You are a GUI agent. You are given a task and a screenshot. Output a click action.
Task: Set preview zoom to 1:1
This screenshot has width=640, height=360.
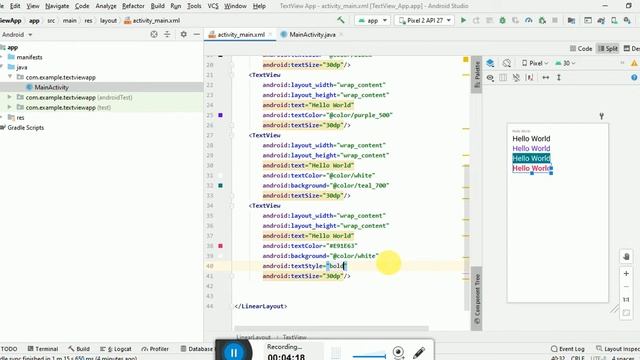pyautogui.click(x=626, y=300)
